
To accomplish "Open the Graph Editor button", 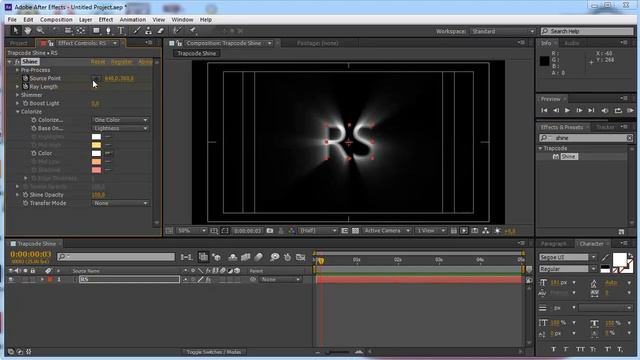I will 301,257.
